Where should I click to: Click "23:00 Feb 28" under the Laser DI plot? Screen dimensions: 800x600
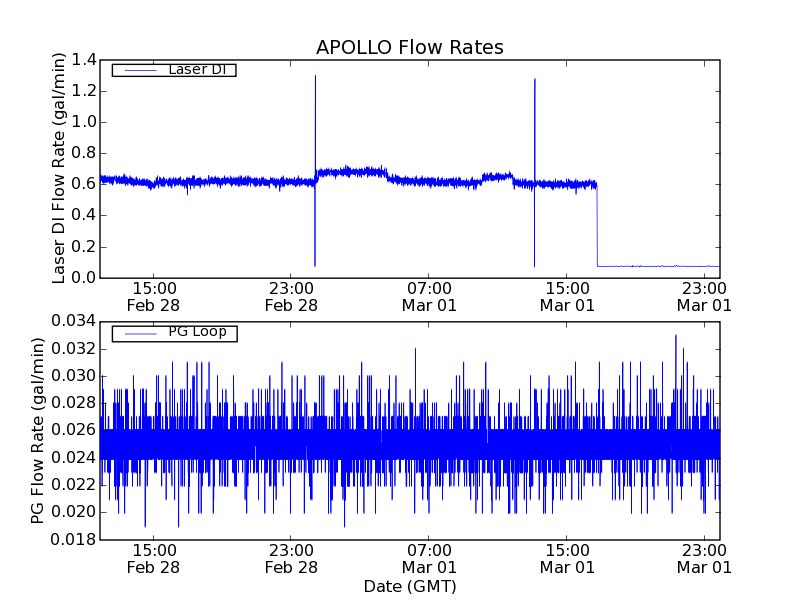click(x=291, y=297)
